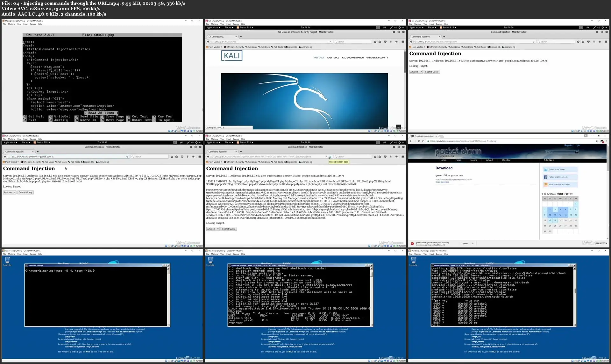Click bookmark star in Kali homepage Firefox window
The image size is (611, 364).
pos(375,42)
